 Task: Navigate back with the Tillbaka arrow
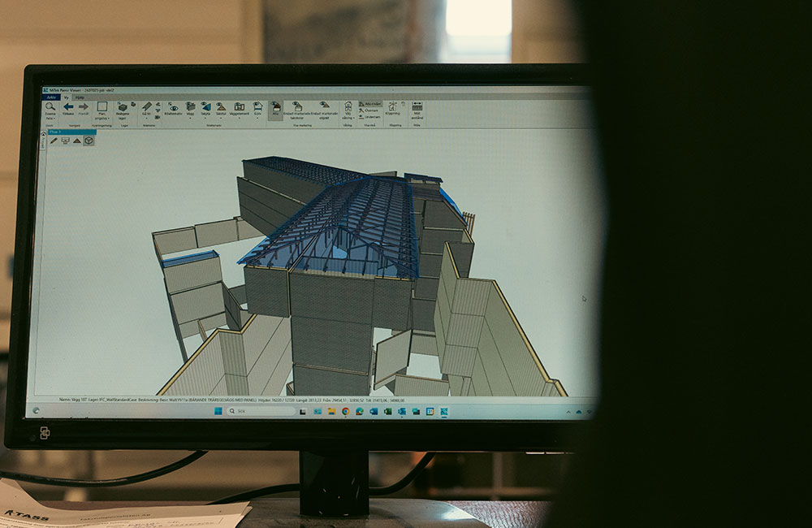[68, 108]
